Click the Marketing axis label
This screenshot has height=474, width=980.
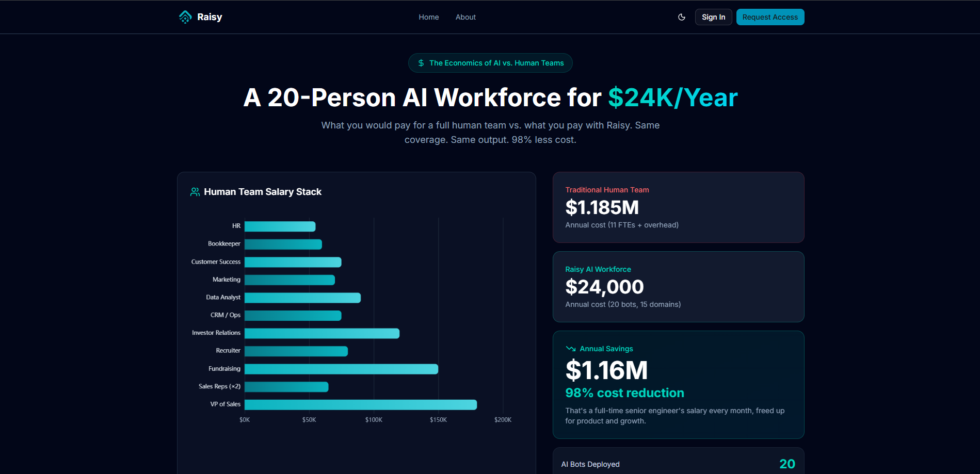point(227,279)
